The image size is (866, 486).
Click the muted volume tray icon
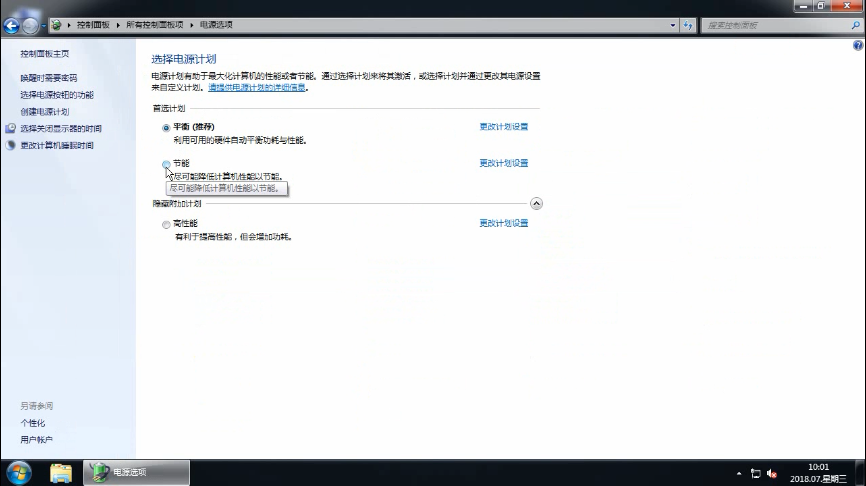click(x=772, y=473)
